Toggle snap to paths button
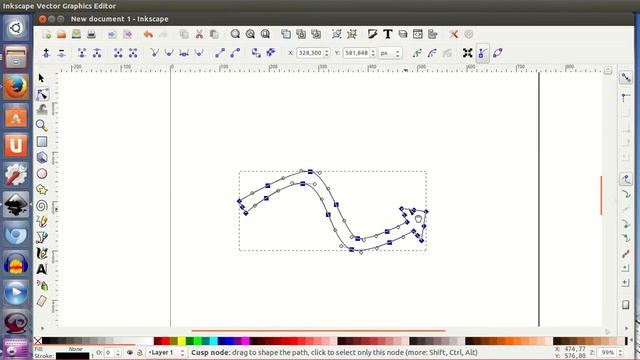Image resolution: width=640 pixels, height=360 pixels. [x=626, y=194]
